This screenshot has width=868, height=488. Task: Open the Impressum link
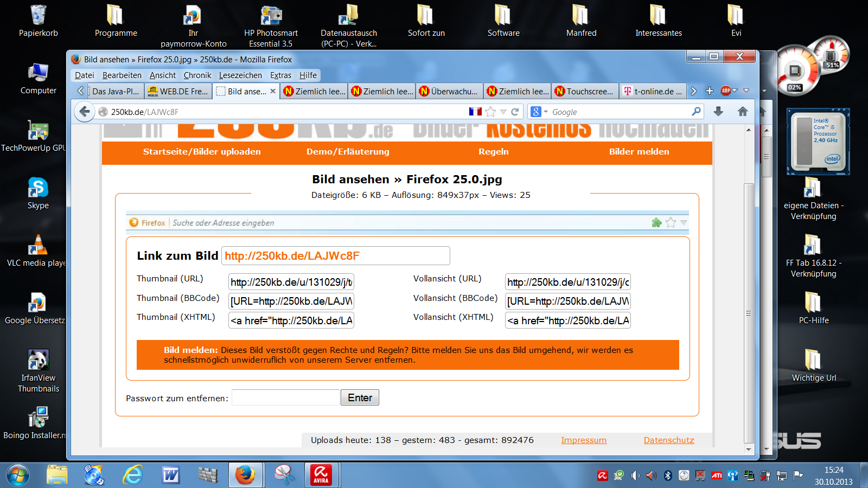click(x=584, y=440)
